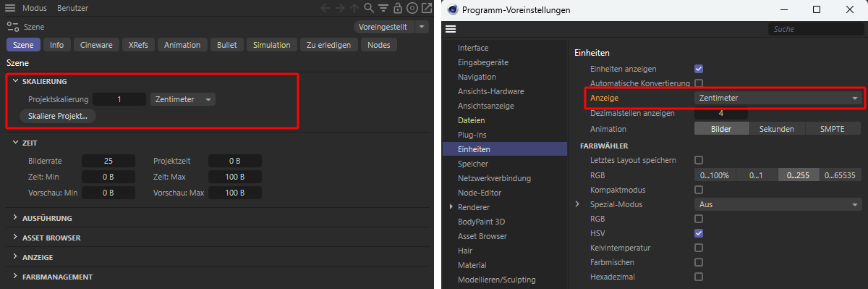
Task: Open the hamburger menu beside Modus
Action: point(11,9)
